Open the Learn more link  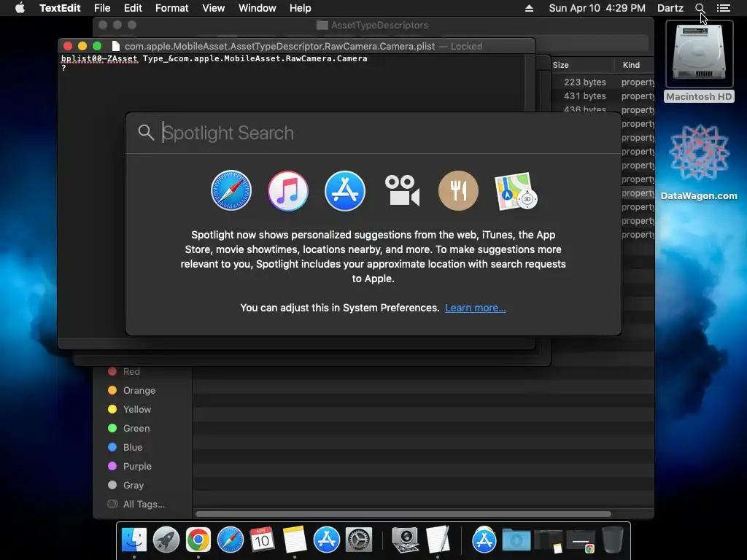tap(476, 308)
